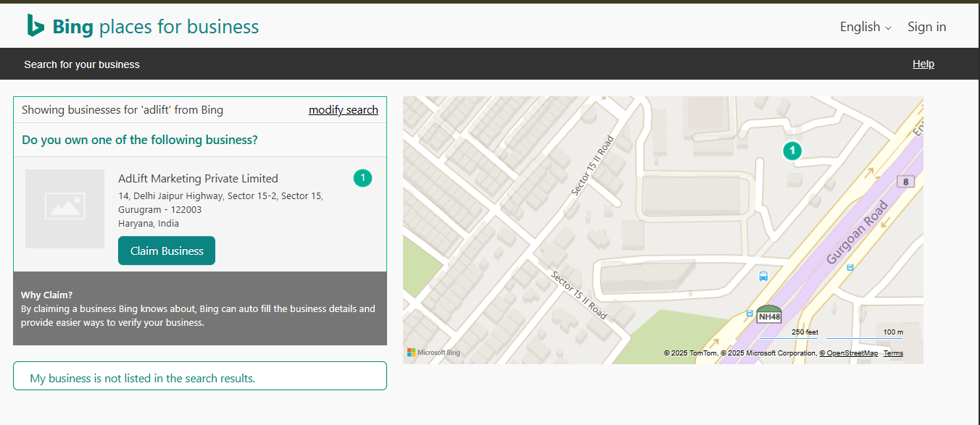The width and height of the screenshot is (980, 425).
Task: Click the Why Claim? heading
Action: coord(46,295)
